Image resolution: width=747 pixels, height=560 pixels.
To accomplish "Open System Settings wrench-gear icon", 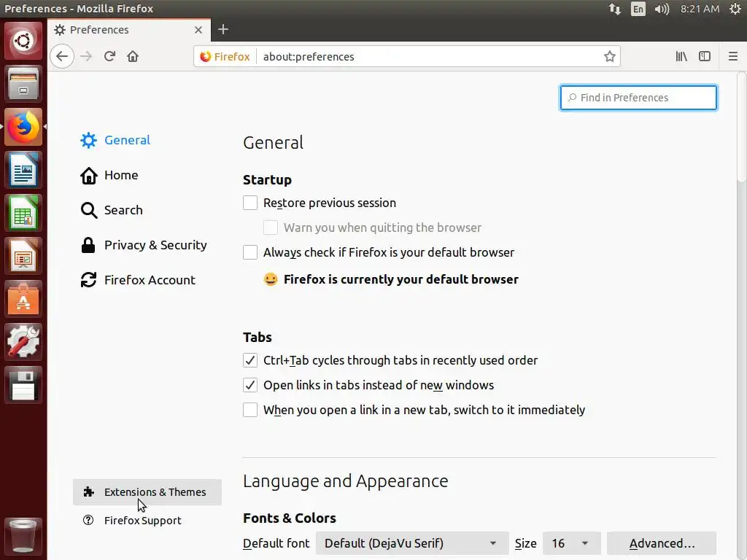I will click(x=23, y=342).
